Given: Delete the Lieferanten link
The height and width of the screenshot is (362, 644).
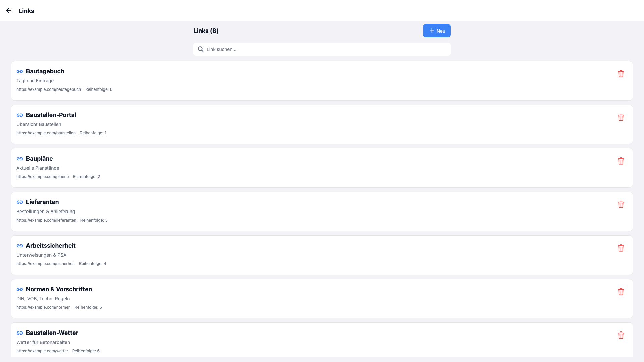Looking at the screenshot, I should tap(621, 204).
